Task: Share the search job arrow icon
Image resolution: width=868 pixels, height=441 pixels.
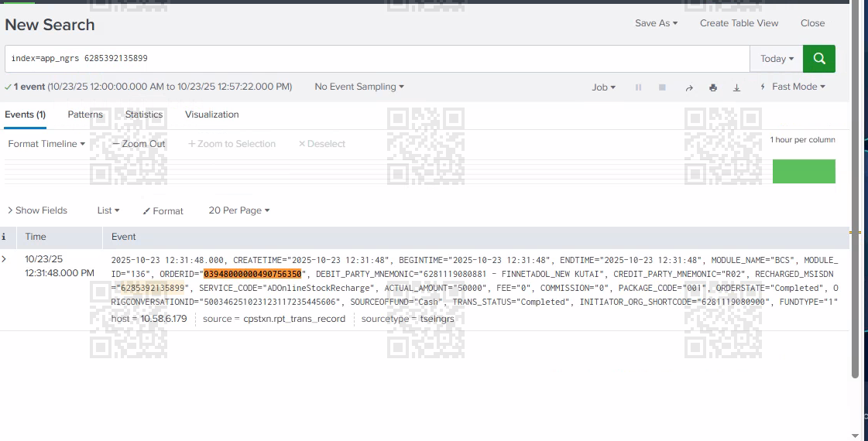Action: tap(689, 87)
